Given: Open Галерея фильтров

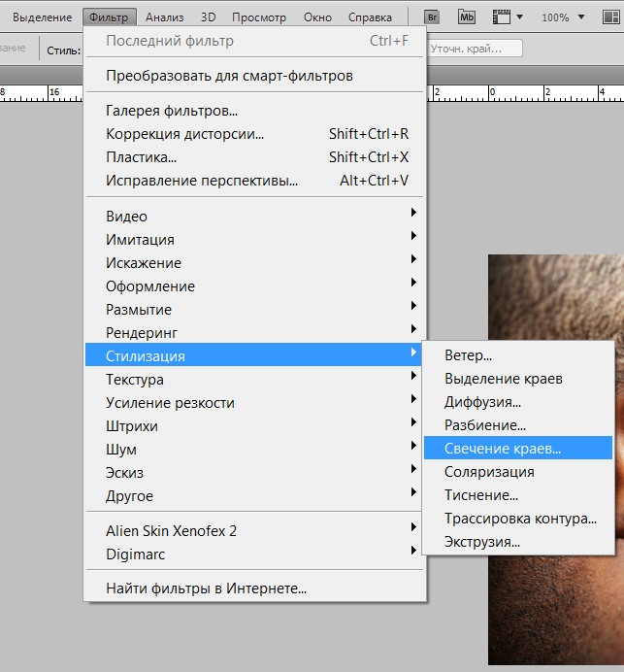Looking at the screenshot, I should click(255, 111).
